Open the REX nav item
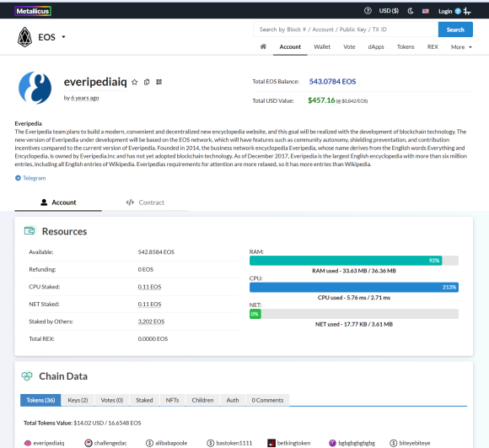Image resolution: width=489 pixels, height=448 pixels. [433, 46]
